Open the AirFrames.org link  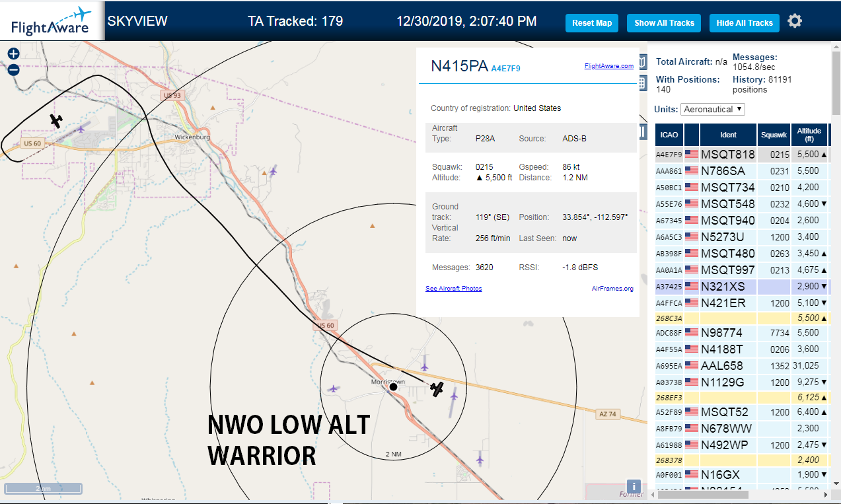[612, 289]
